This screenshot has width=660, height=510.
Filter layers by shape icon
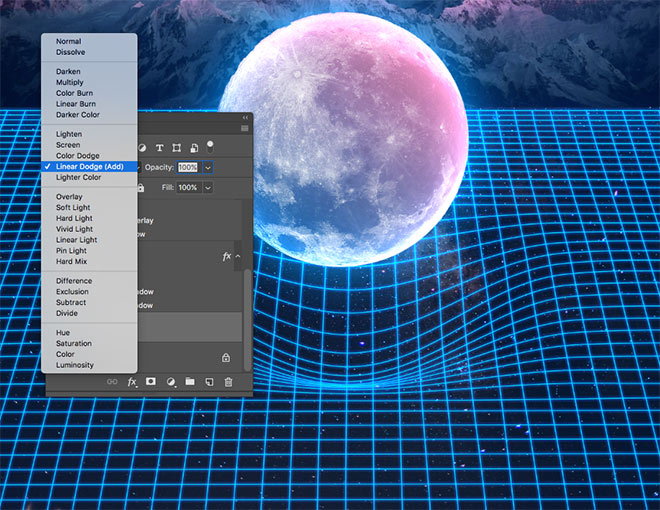(x=177, y=148)
